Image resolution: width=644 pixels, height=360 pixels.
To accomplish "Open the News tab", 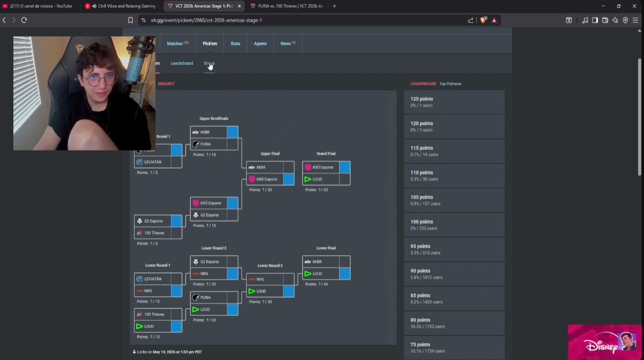I will click(x=288, y=43).
